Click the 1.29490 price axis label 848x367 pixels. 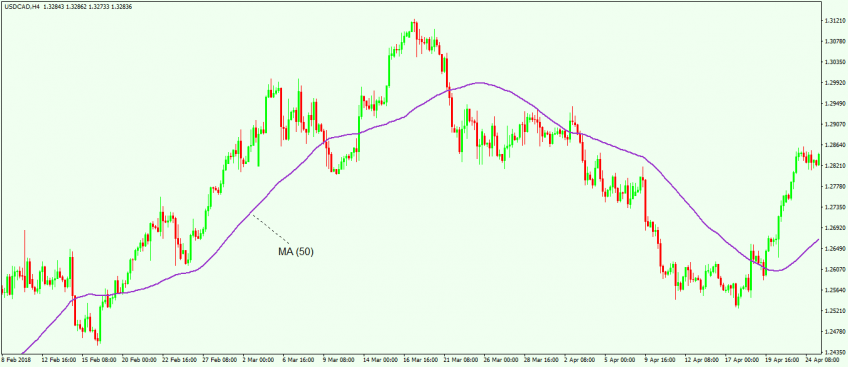pos(836,104)
